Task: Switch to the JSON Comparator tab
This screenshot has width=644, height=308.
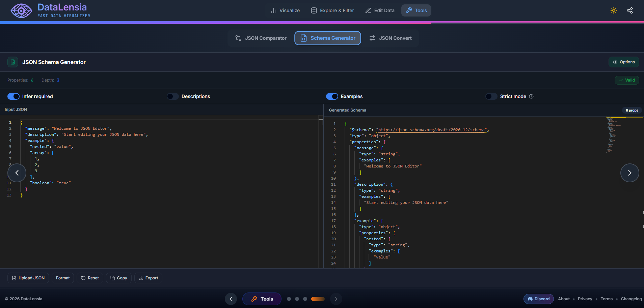Action: 261,38
